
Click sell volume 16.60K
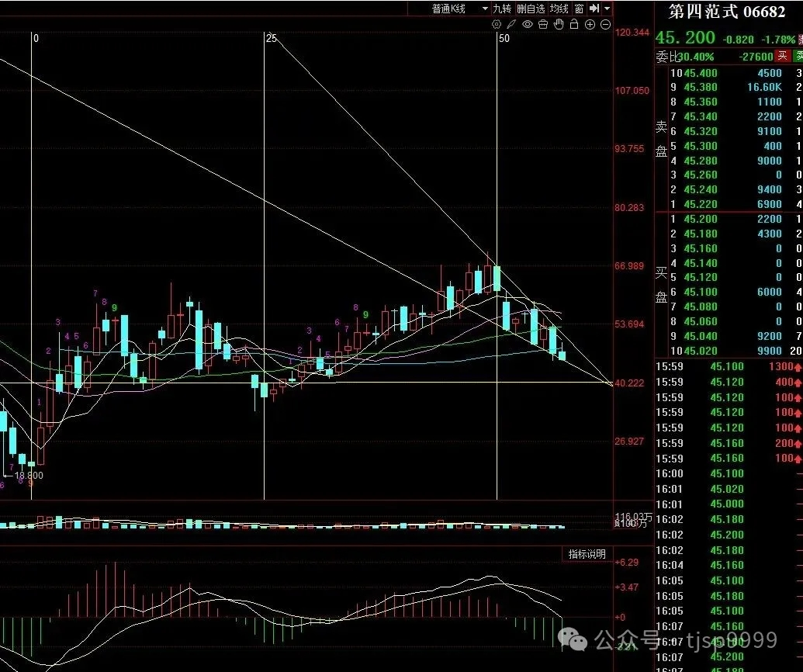click(x=764, y=87)
